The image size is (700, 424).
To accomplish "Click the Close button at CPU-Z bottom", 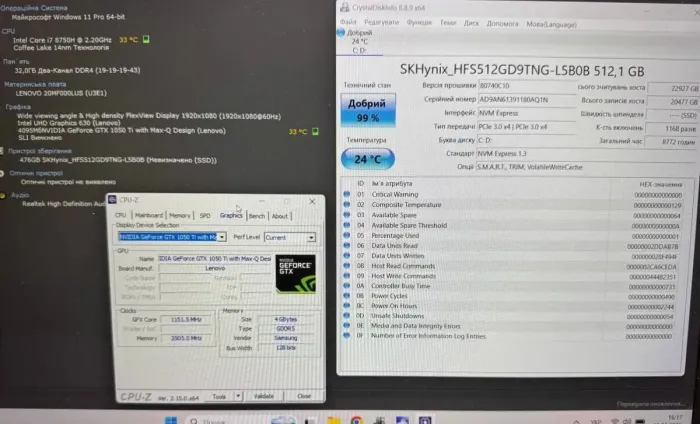I will click(x=304, y=396).
